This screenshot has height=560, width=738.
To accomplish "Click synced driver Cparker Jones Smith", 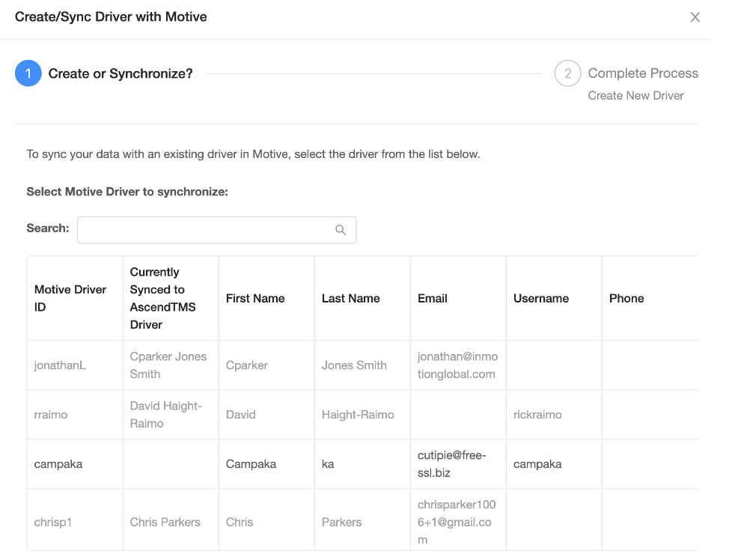I will tap(168, 365).
